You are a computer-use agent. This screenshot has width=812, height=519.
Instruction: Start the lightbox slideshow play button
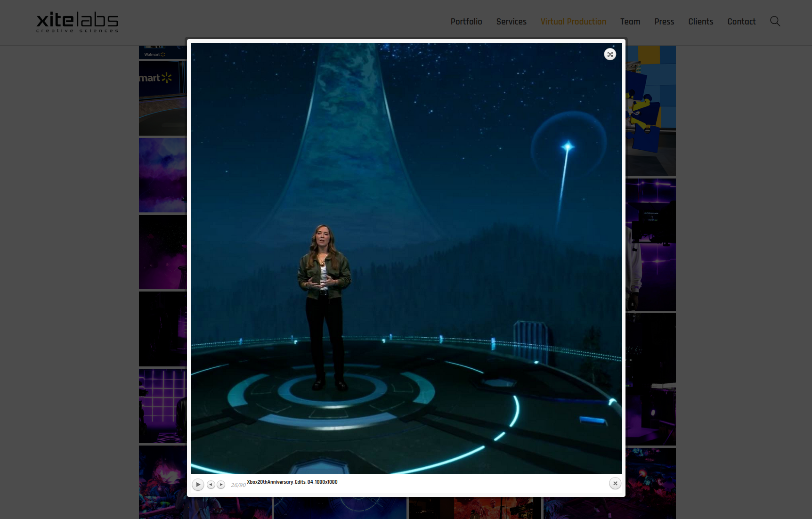coord(198,484)
